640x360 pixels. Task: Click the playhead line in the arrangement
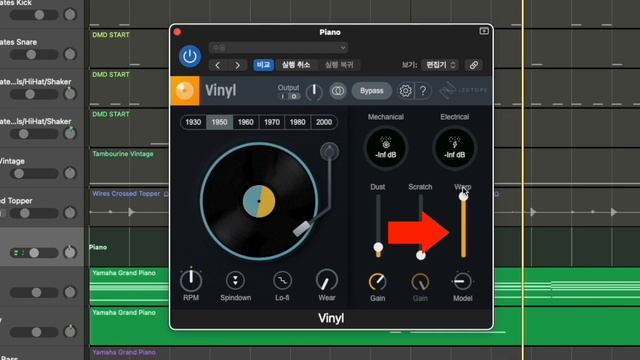(x=522, y=180)
